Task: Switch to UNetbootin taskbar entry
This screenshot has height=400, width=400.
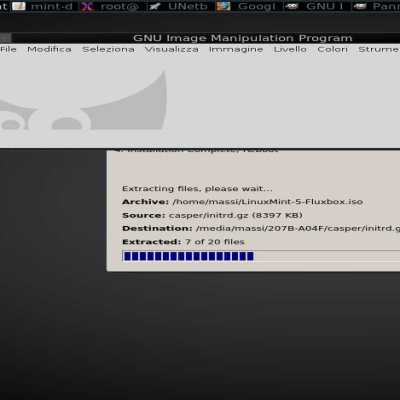Action: tap(181, 6)
